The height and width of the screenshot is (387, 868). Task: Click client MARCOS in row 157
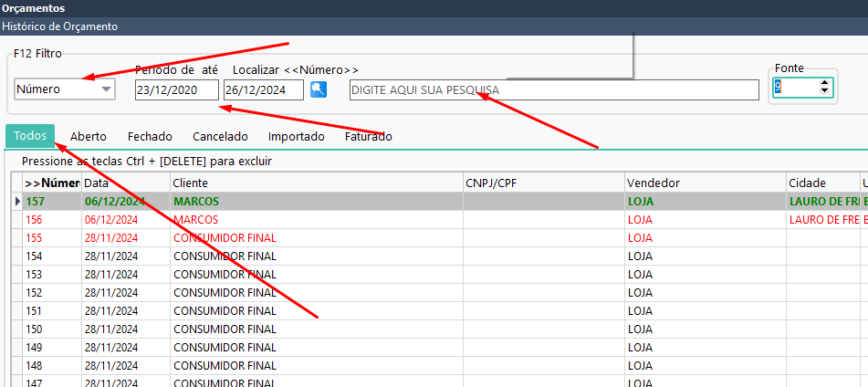[196, 202]
